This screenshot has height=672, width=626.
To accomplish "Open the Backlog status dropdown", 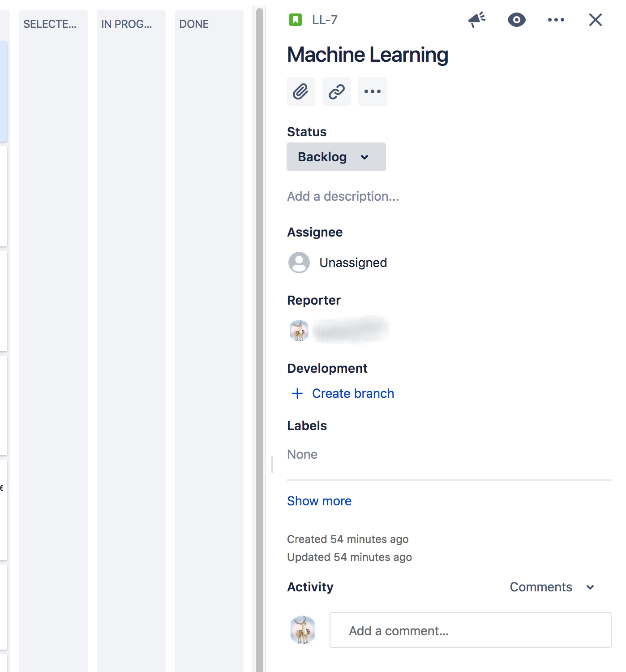I will pos(336,157).
